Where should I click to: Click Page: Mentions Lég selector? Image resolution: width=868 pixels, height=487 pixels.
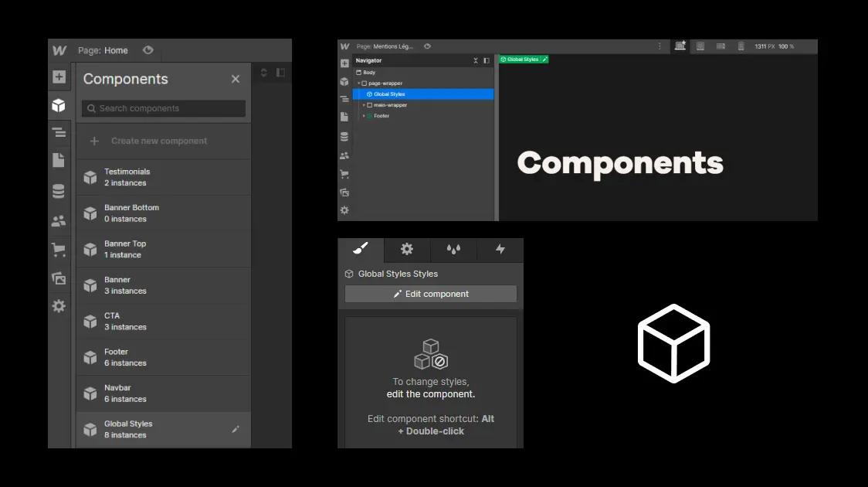(x=385, y=46)
